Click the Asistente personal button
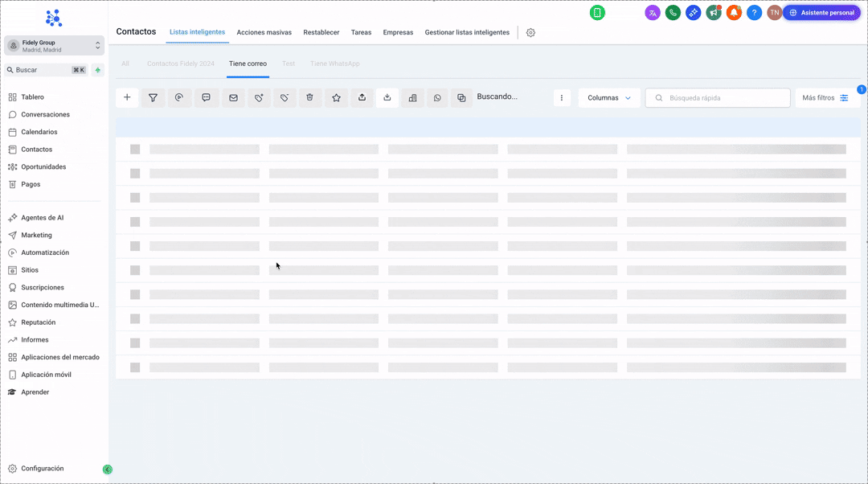The image size is (868, 484). point(821,13)
